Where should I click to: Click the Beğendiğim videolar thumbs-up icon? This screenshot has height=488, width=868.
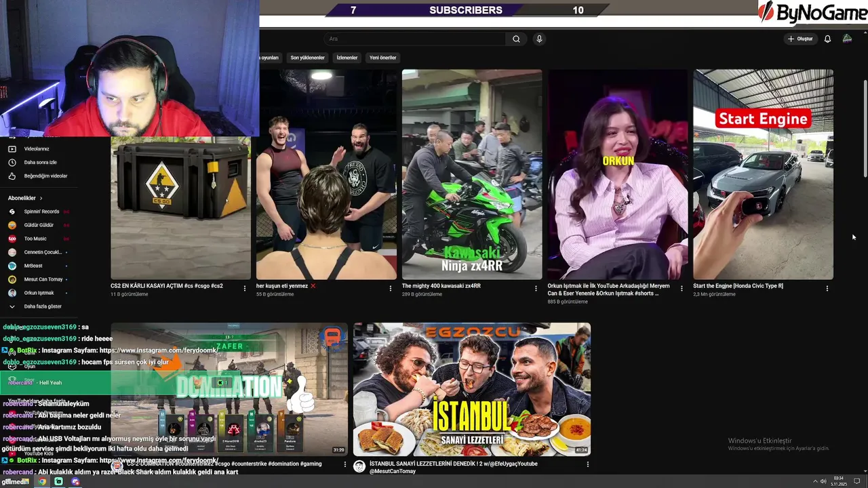coord(12,176)
